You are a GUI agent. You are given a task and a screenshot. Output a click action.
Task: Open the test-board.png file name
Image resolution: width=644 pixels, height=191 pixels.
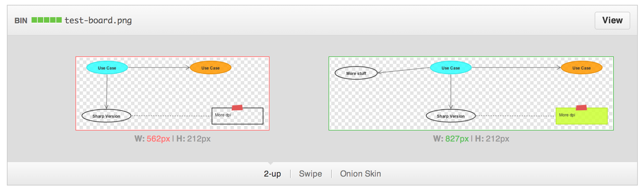(98, 21)
